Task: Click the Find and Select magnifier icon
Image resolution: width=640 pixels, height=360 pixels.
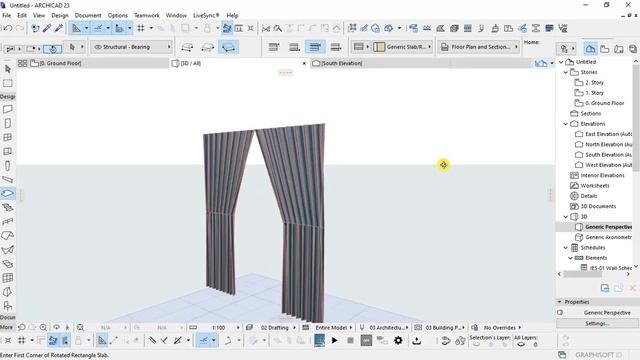Action: point(278,28)
